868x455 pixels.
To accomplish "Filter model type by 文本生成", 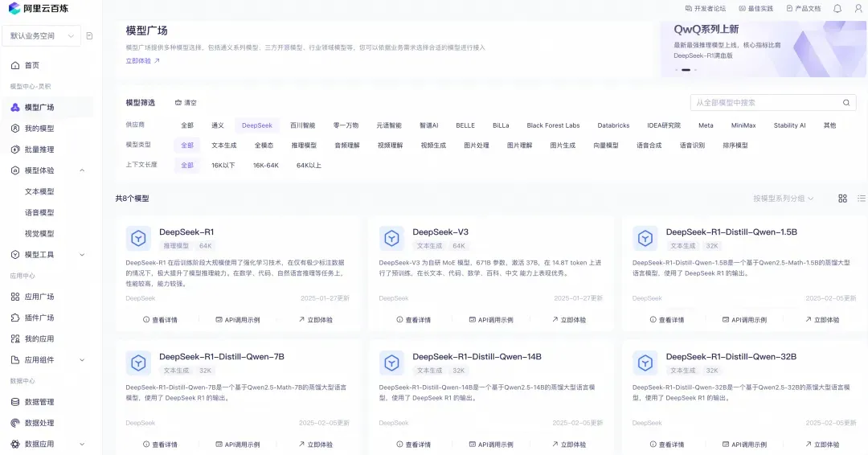I will click(x=223, y=146).
